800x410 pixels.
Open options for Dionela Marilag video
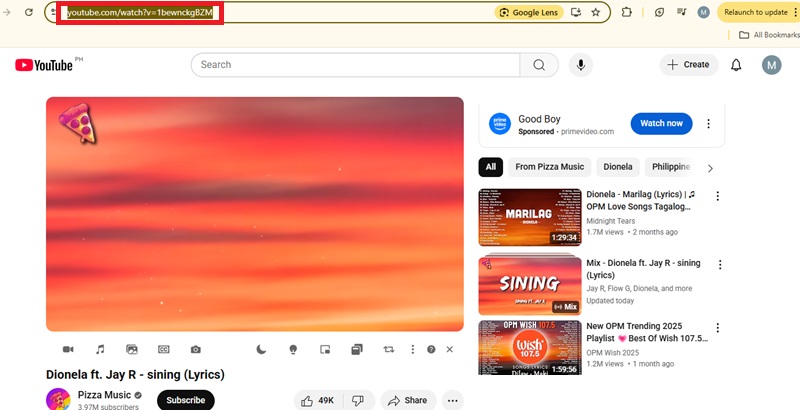point(718,196)
